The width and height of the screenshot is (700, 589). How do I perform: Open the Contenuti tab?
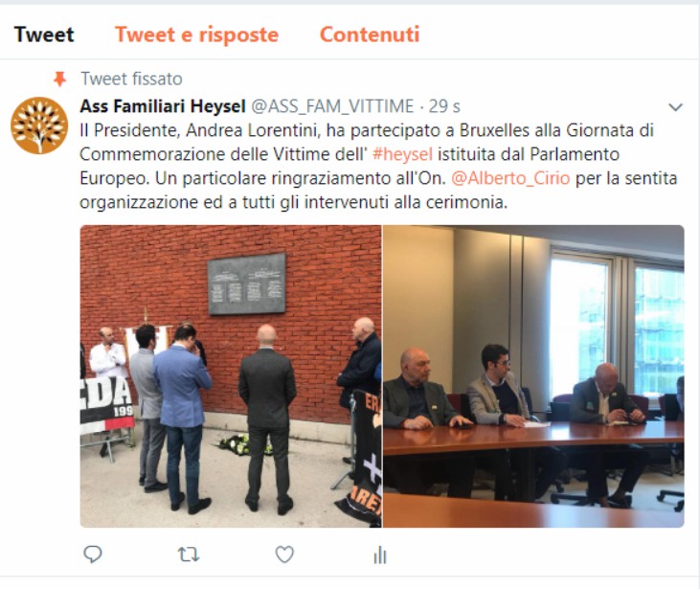(370, 34)
